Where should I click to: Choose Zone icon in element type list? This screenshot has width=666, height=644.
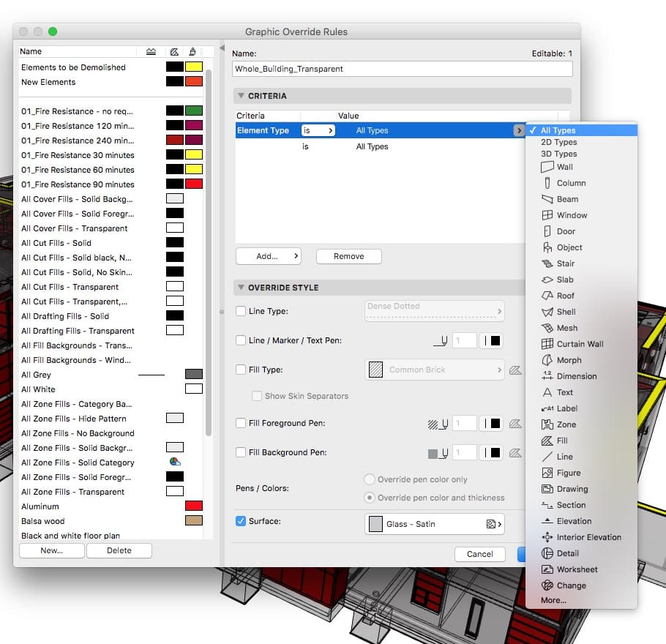tap(547, 424)
